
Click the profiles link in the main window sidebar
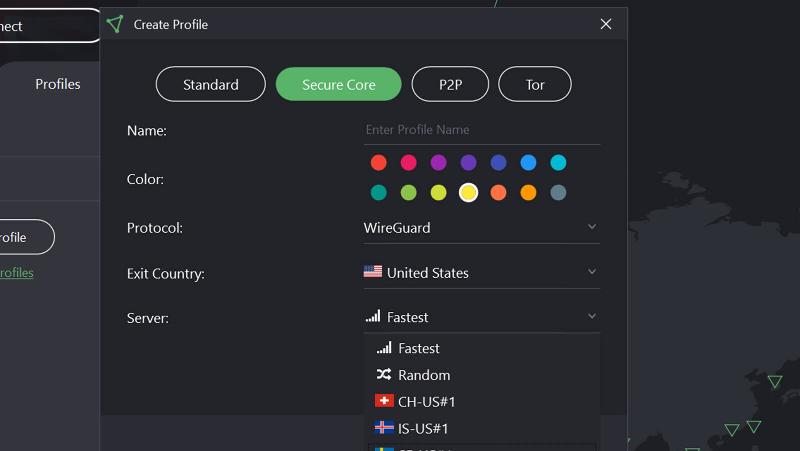click(x=16, y=273)
